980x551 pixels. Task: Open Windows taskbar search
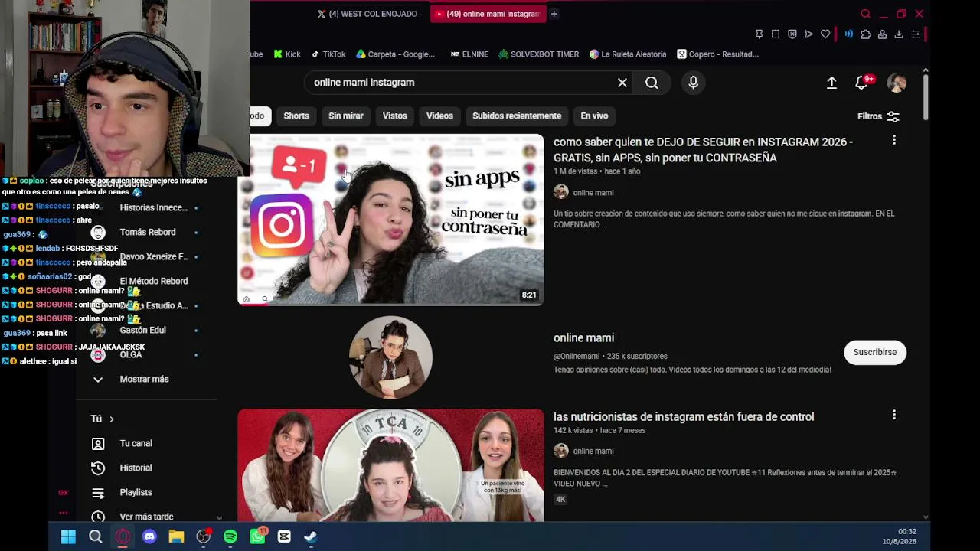coord(96,537)
